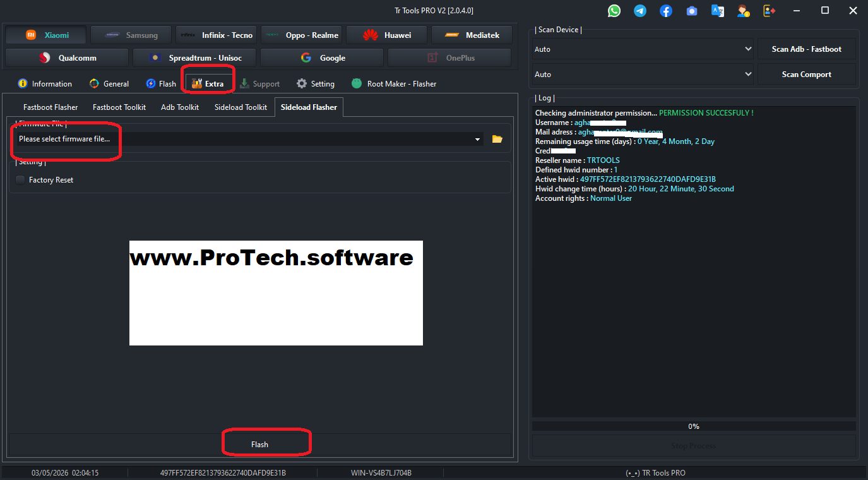Open the Extra tab
Viewport: 868px width, 480px height.
click(x=208, y=83)
